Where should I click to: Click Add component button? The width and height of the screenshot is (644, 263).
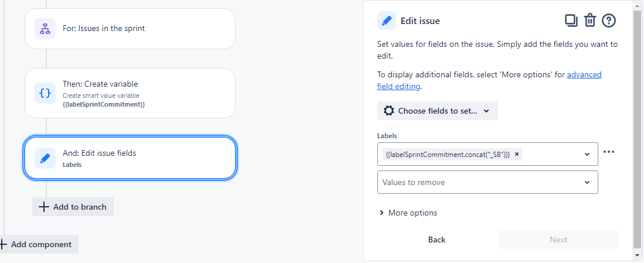pyautogui.click(x=38, y=244)
